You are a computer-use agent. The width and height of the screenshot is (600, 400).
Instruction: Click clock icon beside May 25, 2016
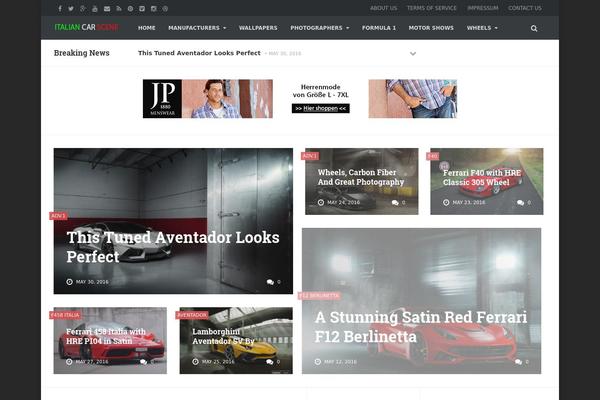point(195,361)
